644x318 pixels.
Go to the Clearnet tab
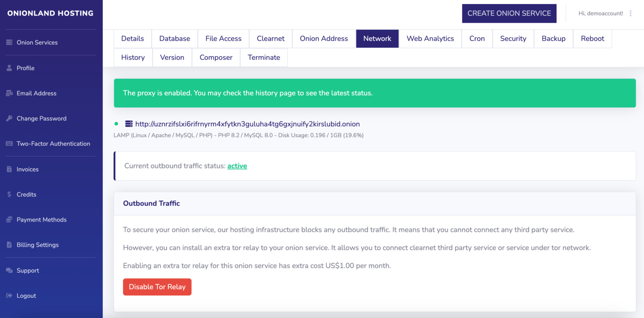271,38
